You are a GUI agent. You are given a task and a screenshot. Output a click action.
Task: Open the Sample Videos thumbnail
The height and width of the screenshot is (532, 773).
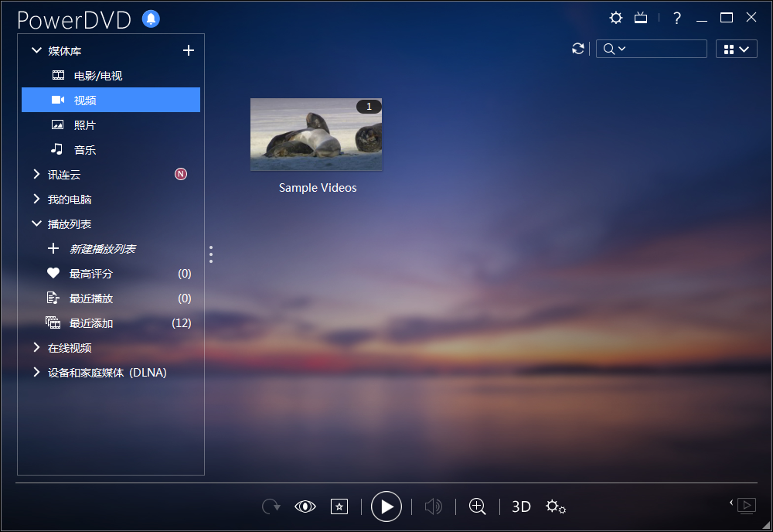(316, 135)
